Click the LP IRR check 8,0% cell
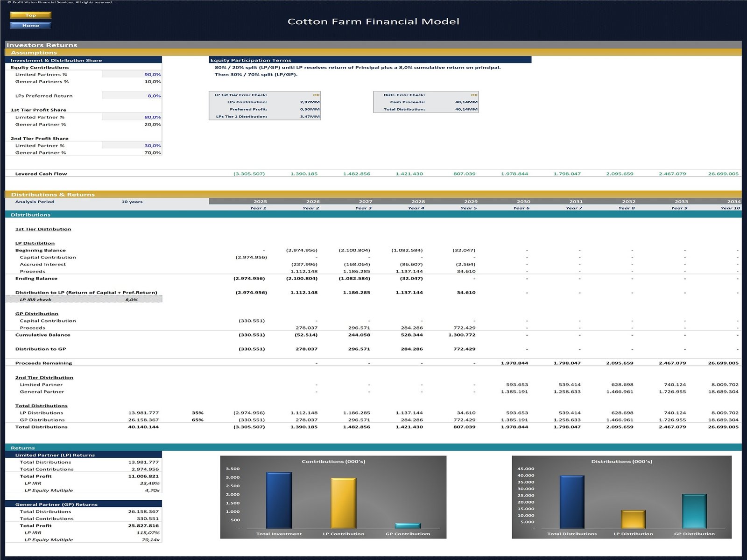This screenshot has height=560, width=747. tap(131, 300)
